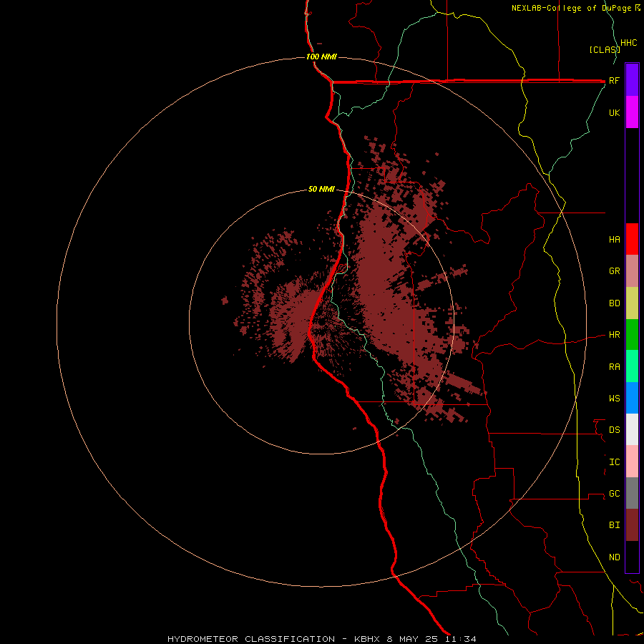644x644 pixels.
Task: Click the GR legend label
Action: pyautogui.click(x=615, y=271)
